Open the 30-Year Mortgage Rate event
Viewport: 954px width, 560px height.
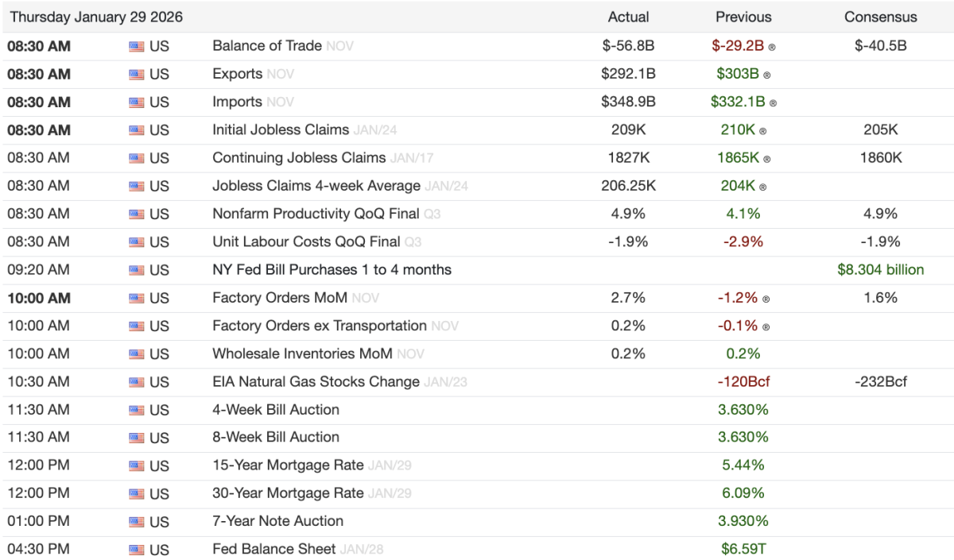(x=288, y=493)
